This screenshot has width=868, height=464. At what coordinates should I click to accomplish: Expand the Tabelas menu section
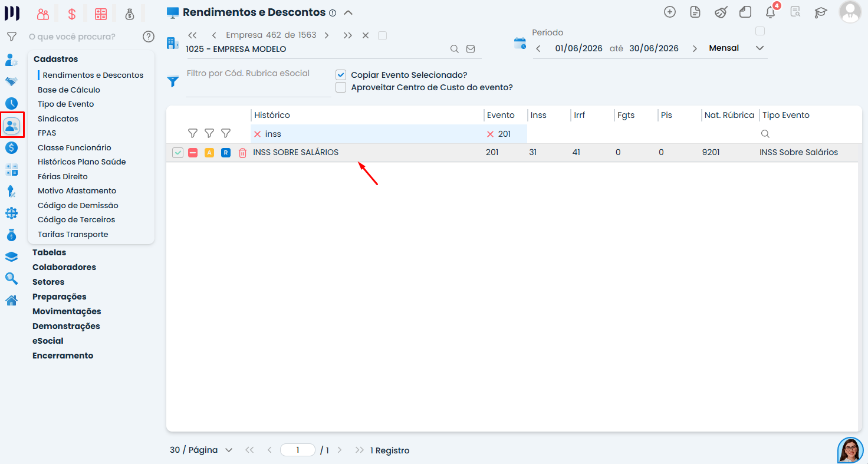click(50, 252)
